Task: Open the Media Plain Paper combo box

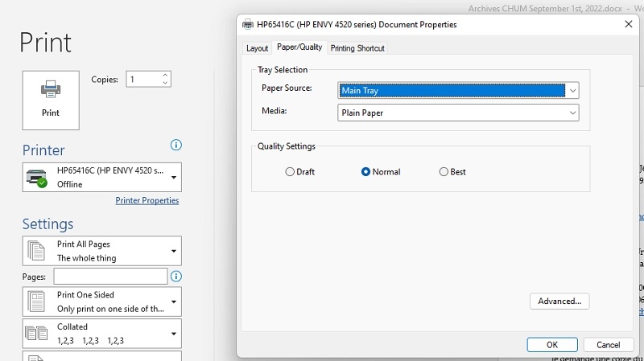Action: click(458, 113)
